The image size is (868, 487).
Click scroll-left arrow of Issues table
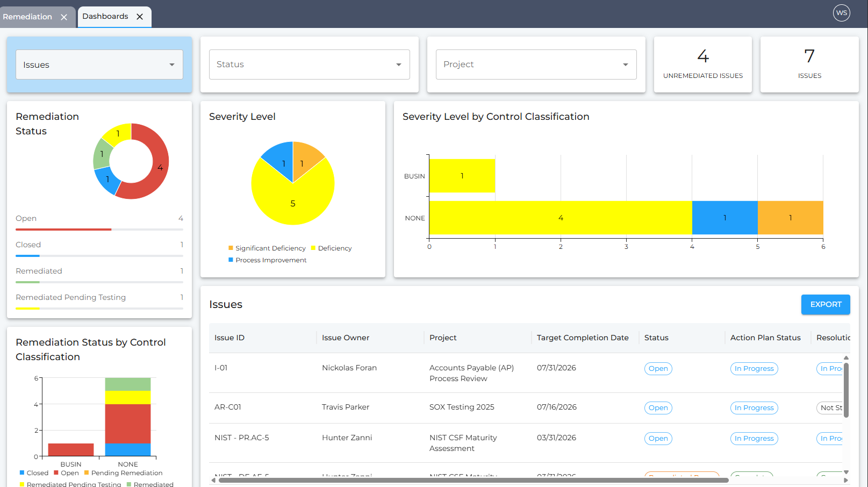(x=213, y=480)
